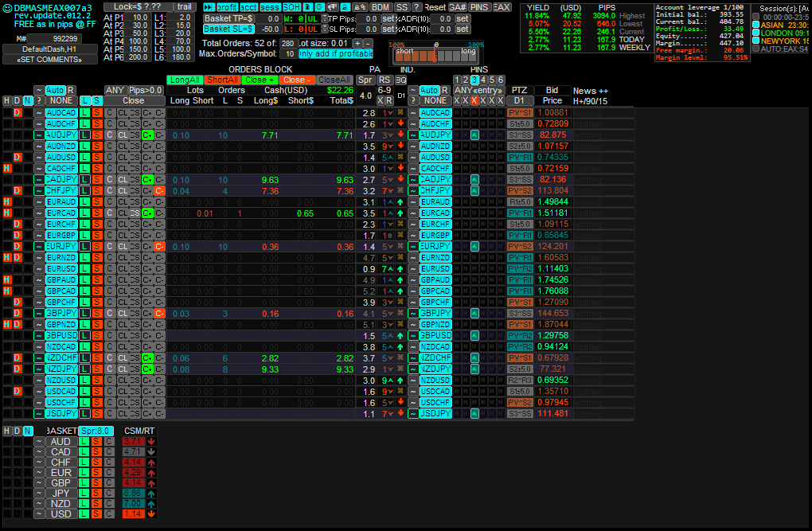The height and width of the screenshot is (531, 812).
Task: Click the PV~R1 colored cell on AUDUSD row
Action: click(520, 158)
